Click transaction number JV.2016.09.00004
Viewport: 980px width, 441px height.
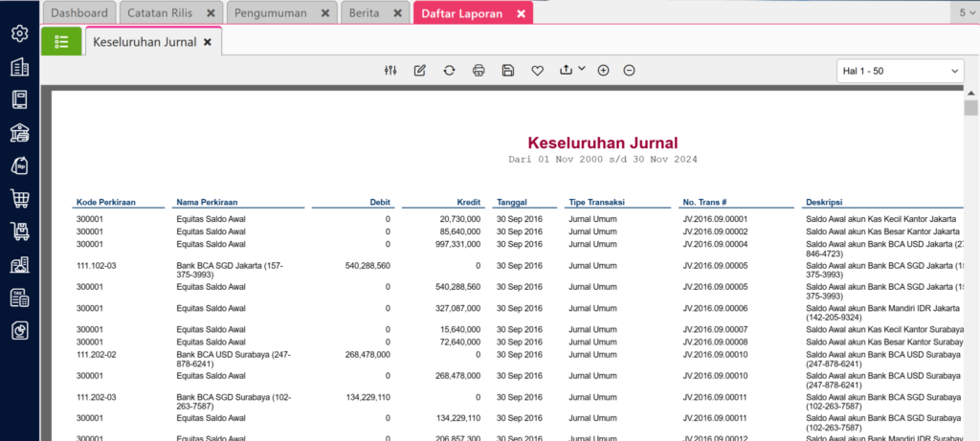715,244
